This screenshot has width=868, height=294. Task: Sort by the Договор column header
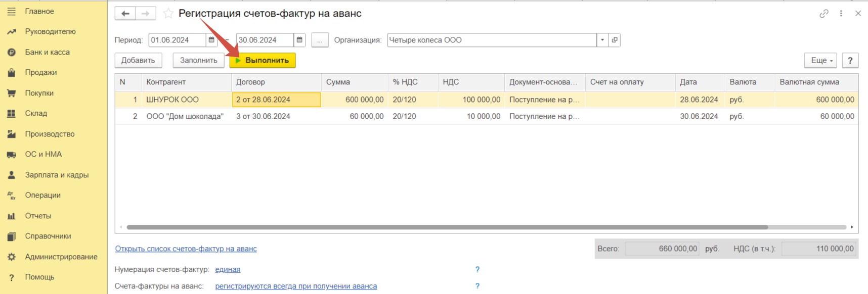(276, 82)
